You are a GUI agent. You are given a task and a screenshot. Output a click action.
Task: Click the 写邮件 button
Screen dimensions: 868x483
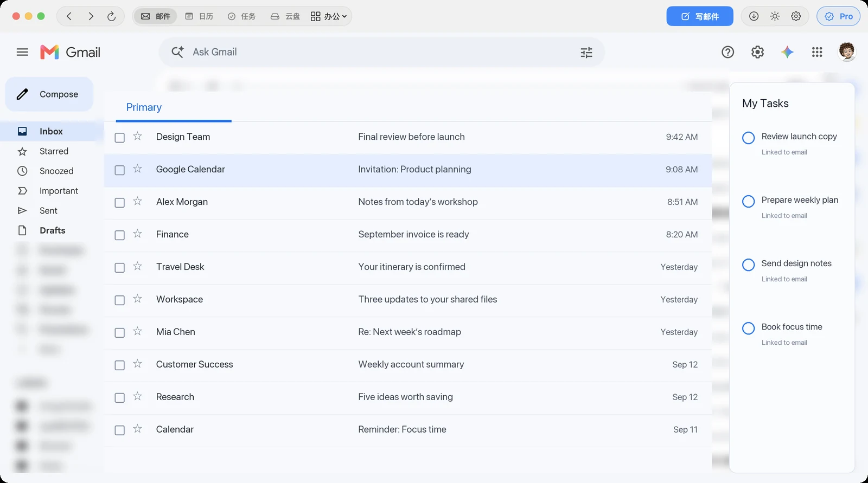point(700,16)
